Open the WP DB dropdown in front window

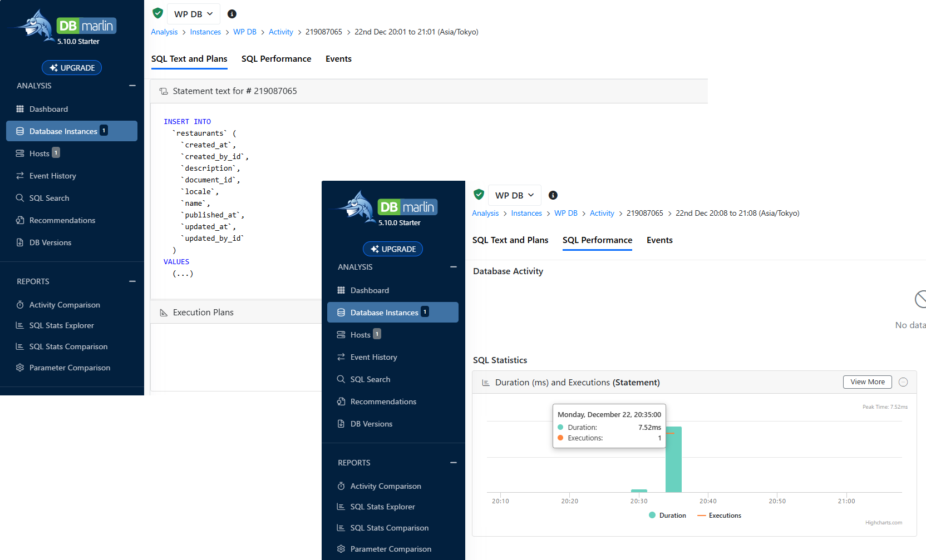515,195
